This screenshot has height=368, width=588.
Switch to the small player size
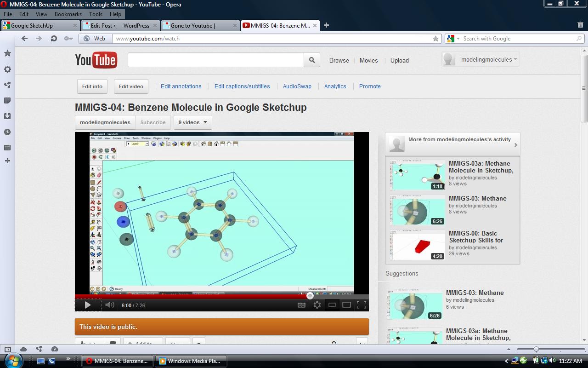332,305
